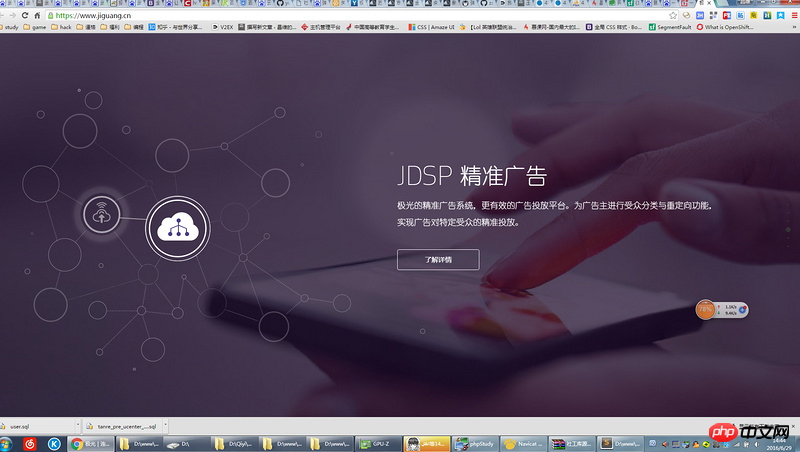Viewport: 800px width, 452px height.
Task: Open the What is OpenShift bookmark
Action: 725,27
